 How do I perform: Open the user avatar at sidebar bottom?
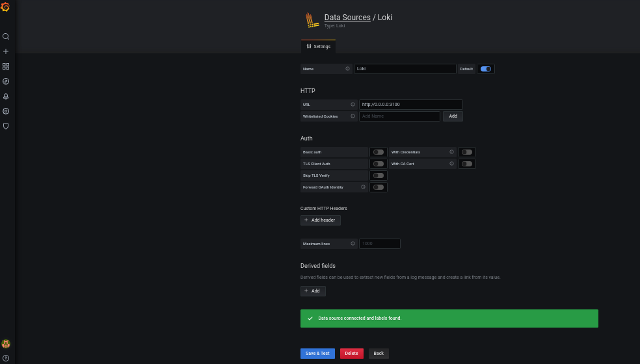tap(6, 344)
